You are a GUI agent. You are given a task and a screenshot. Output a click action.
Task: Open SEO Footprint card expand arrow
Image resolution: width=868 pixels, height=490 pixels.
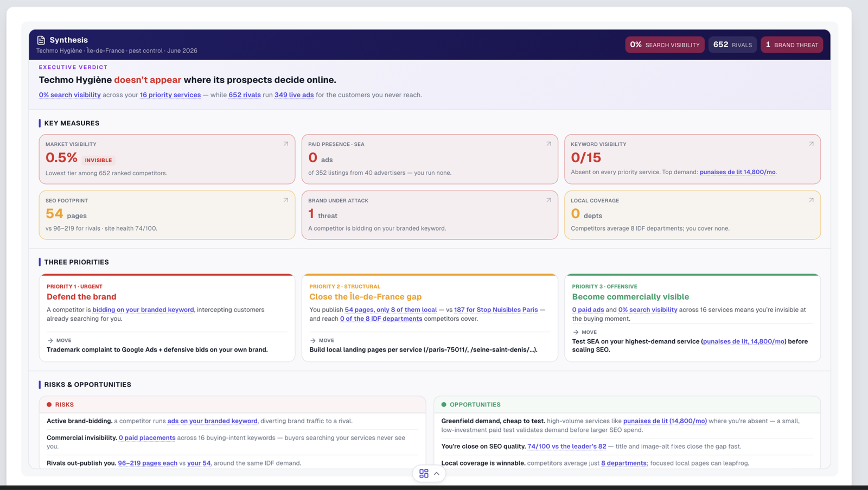click(285, 200)
